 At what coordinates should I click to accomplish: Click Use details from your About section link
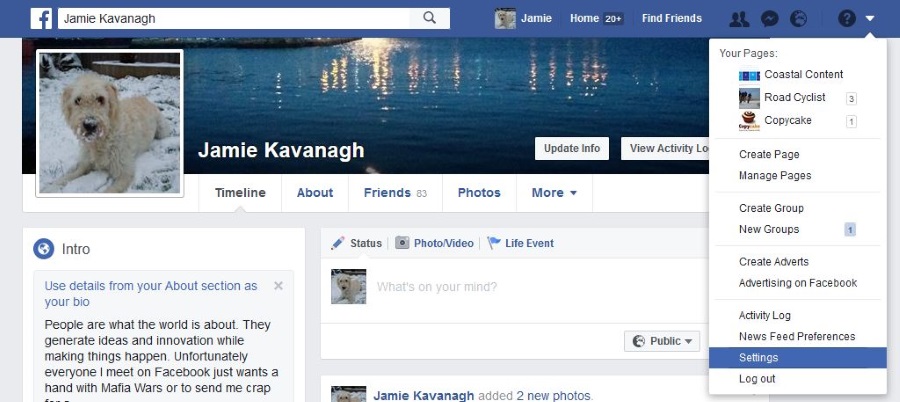tap(151, 293)
